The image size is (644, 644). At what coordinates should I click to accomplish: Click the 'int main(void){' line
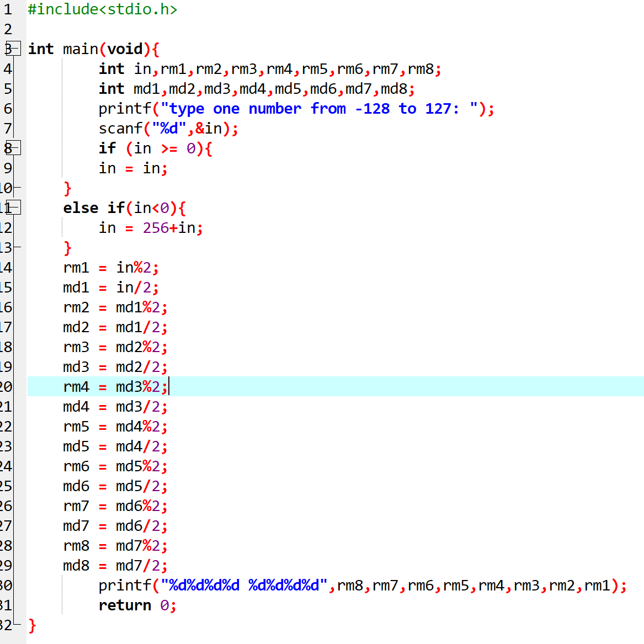point(94,49)
